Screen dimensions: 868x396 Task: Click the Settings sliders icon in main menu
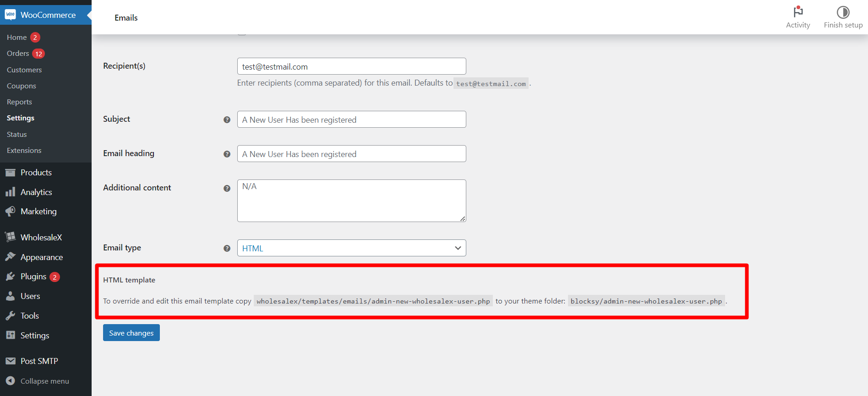pyautogui.click(x=10, y=335)
